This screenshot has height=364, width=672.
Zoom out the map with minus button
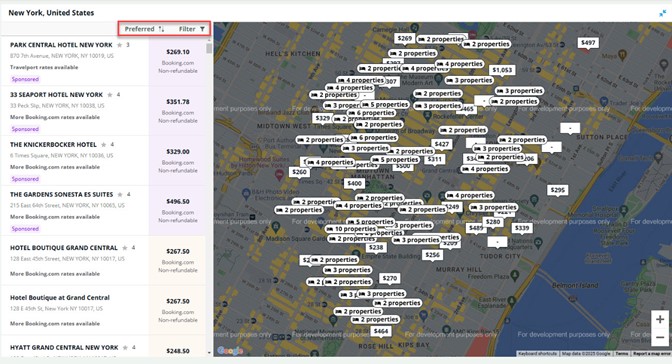(x=660, y=337)
